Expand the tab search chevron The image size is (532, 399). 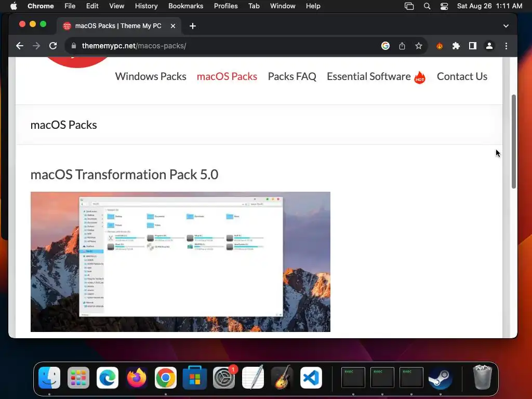coord(506,26)
